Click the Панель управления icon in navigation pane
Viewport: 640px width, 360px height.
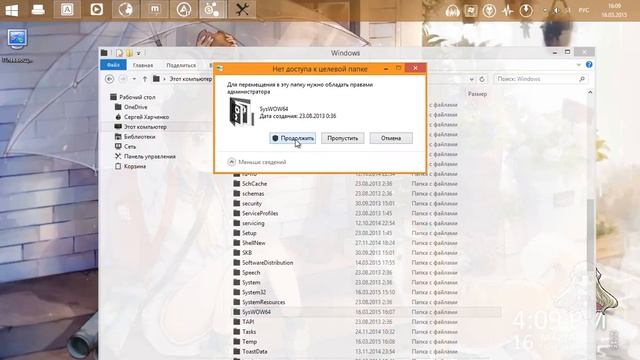pyautogui.click(x=118, y=156)
